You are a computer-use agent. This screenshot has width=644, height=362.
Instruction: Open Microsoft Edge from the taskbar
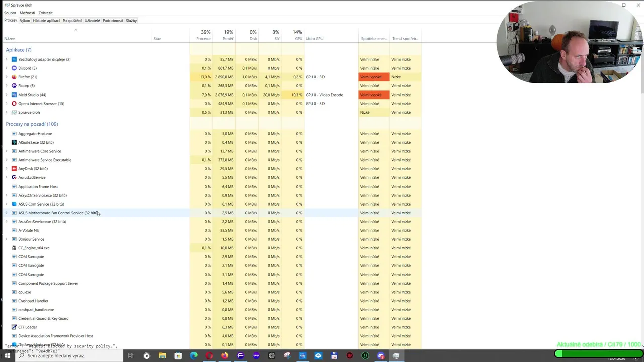[x=194, y=356]
